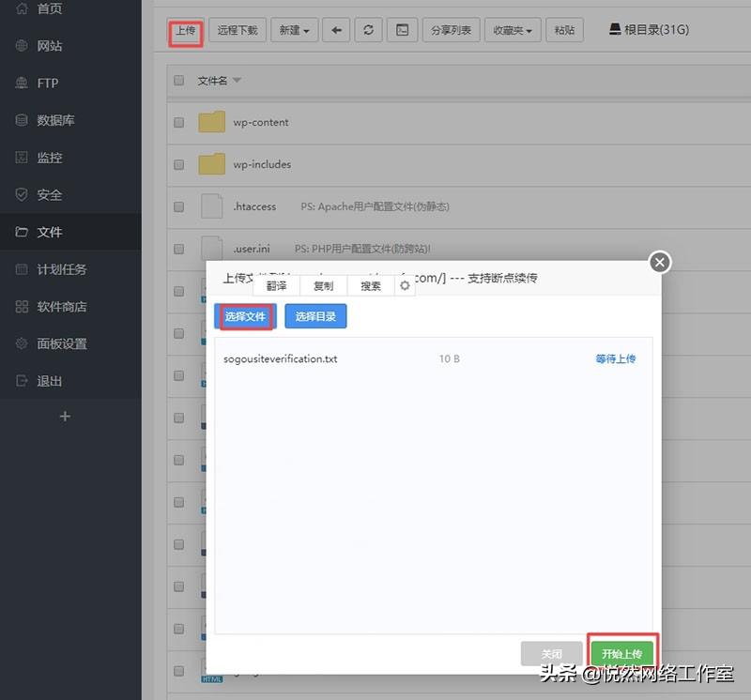Select the checkbox beside .htaccess file
Image resolution: width=751 pixels, height=700 pixels.
(x=177, y=205)
